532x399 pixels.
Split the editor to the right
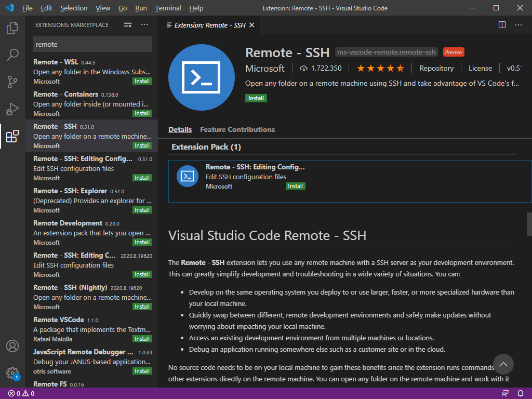pos(502,25)
